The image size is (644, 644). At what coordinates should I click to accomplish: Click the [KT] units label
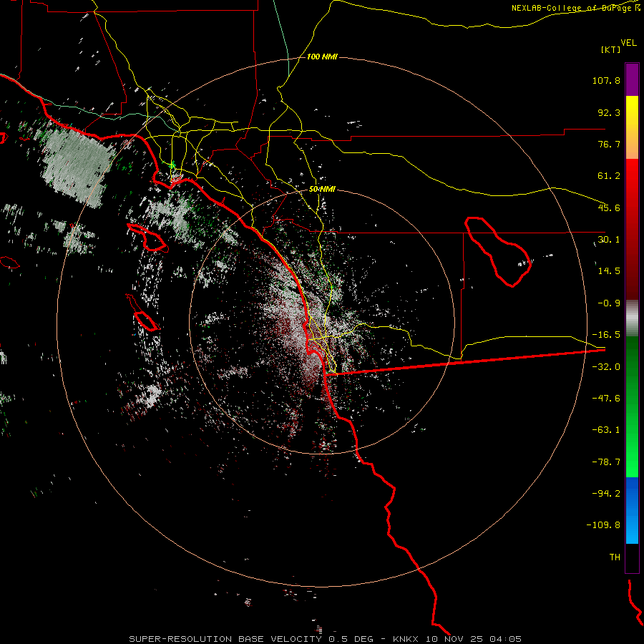click(x=611, y=49)
